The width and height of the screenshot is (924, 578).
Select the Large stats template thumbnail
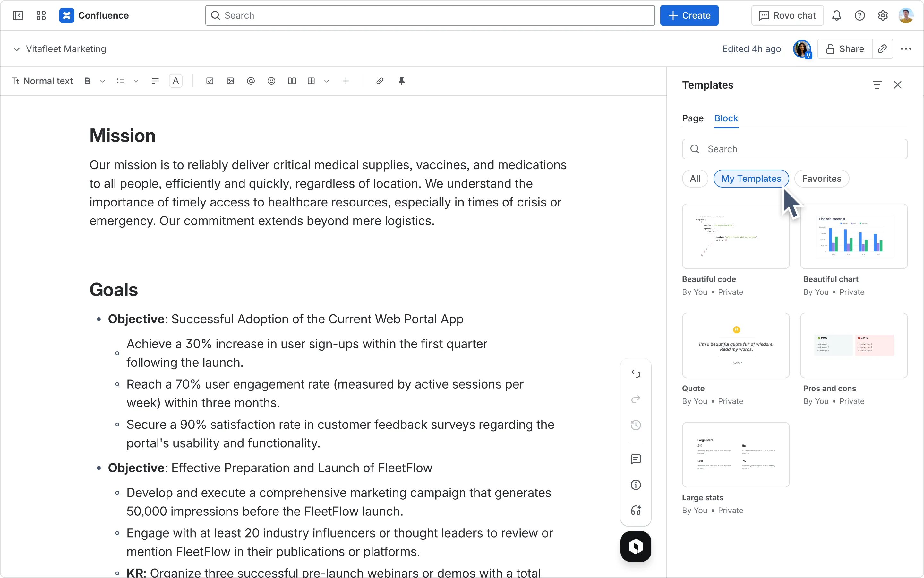(x=736, y=454)
